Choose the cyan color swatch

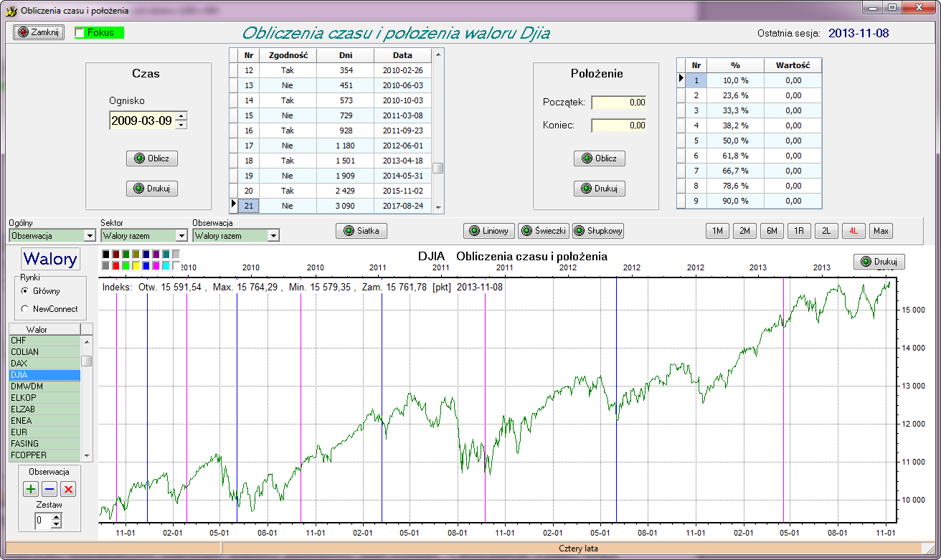tap(166, 266)
